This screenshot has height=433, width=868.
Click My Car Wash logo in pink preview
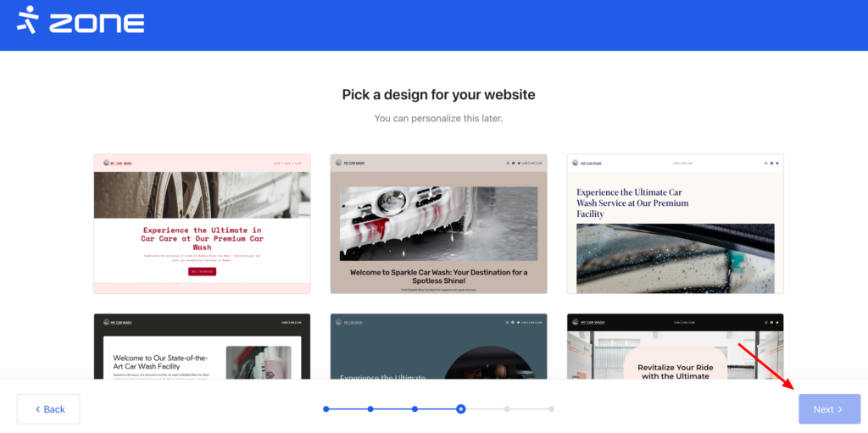pos(118,163)
